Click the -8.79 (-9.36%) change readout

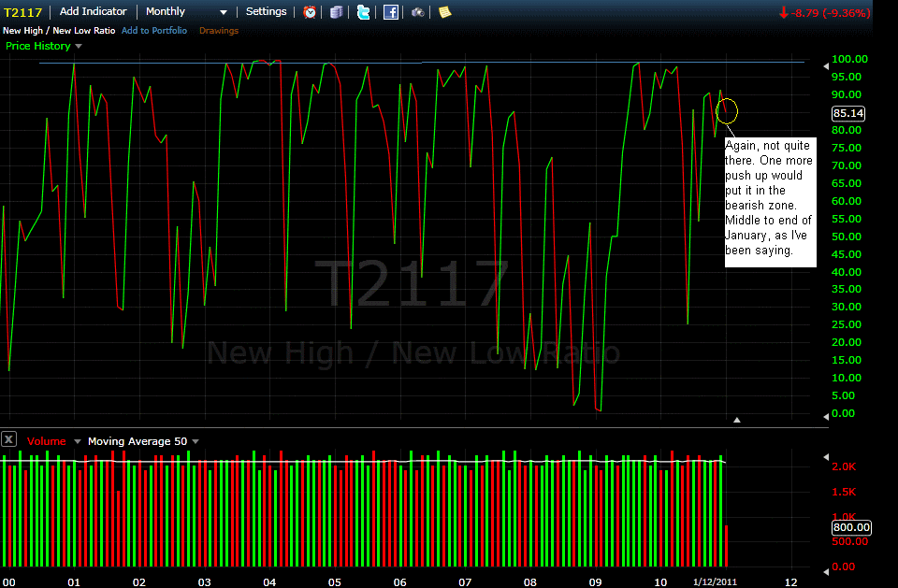point(825,12)
